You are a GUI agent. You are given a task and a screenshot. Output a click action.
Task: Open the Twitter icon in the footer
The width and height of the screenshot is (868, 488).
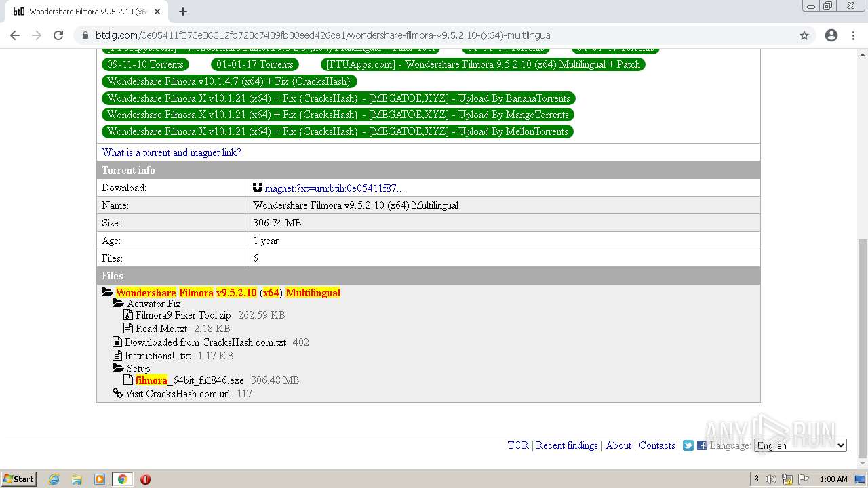[x=688, y=445]
